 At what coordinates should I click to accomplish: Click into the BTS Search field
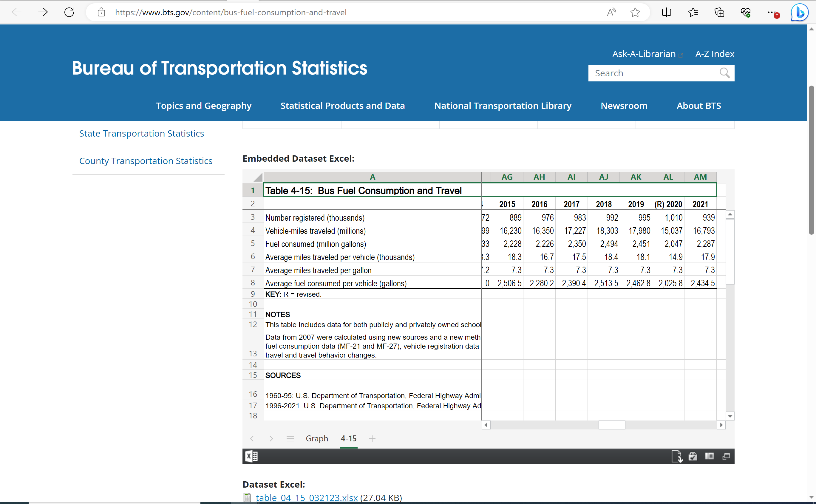pos(653,73)
